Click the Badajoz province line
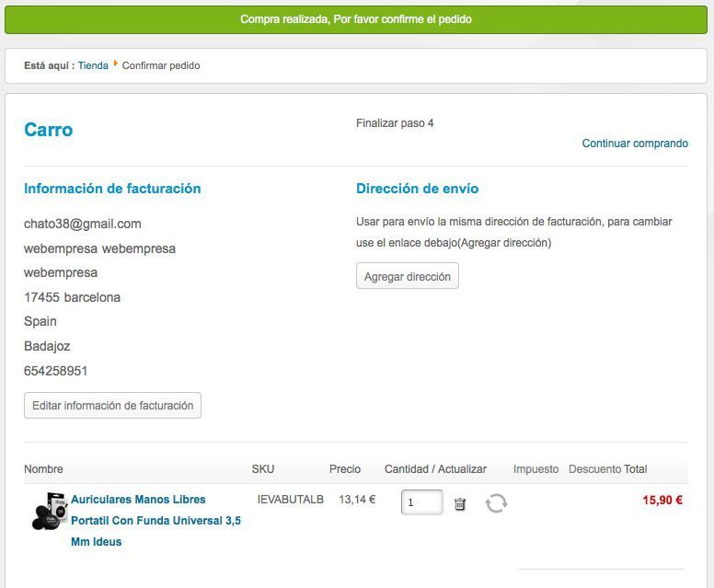The image size is (714, 588). [47, 347]
